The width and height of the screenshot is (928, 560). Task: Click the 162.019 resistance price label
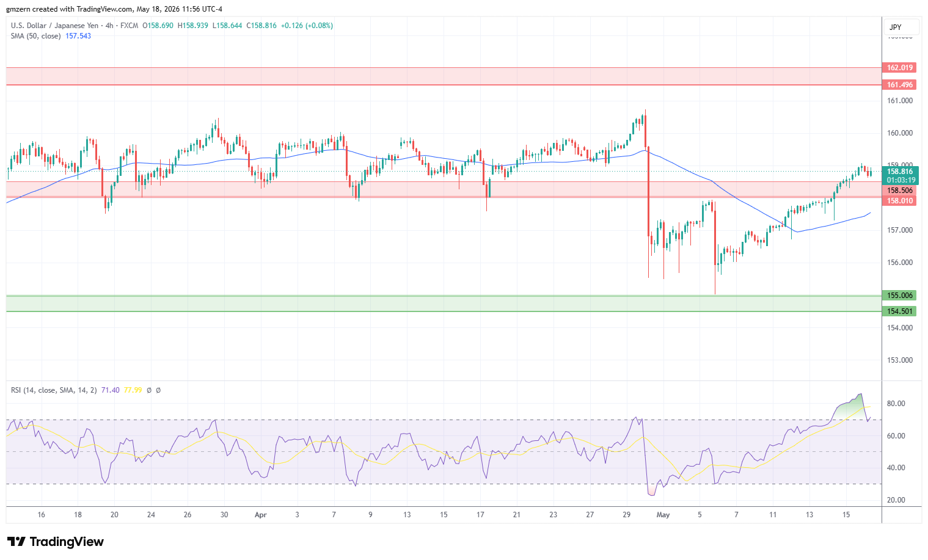pyautogui.click(x=900, y=68)
